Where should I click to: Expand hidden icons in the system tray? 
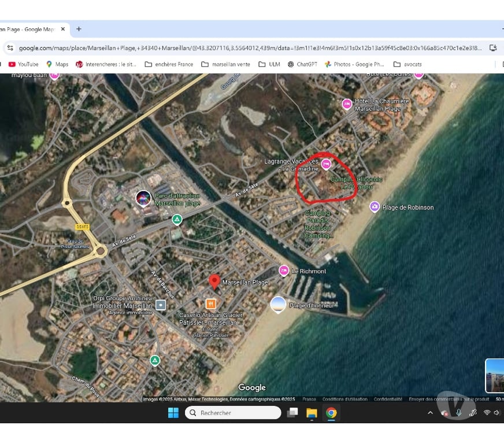click(430, 412)
